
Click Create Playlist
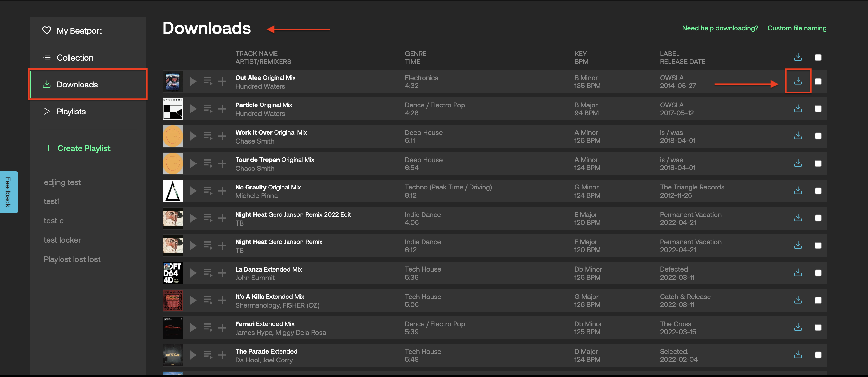coord(84,148)
